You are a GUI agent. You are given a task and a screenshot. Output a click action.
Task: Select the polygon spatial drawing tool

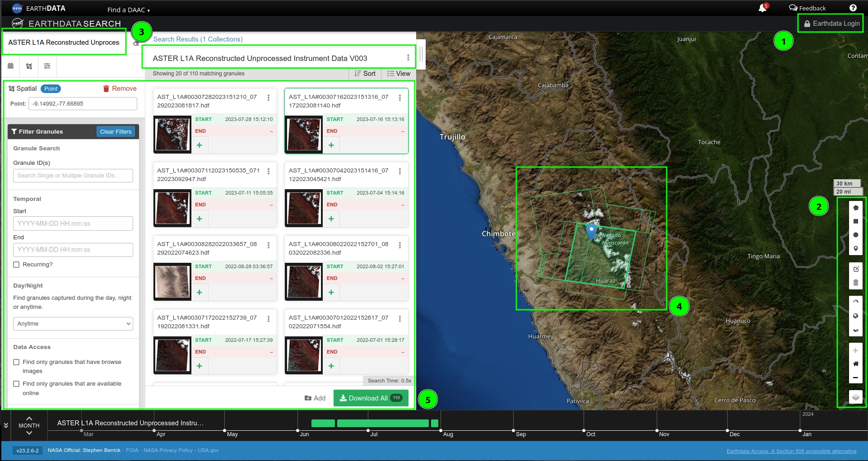(855, 208)
